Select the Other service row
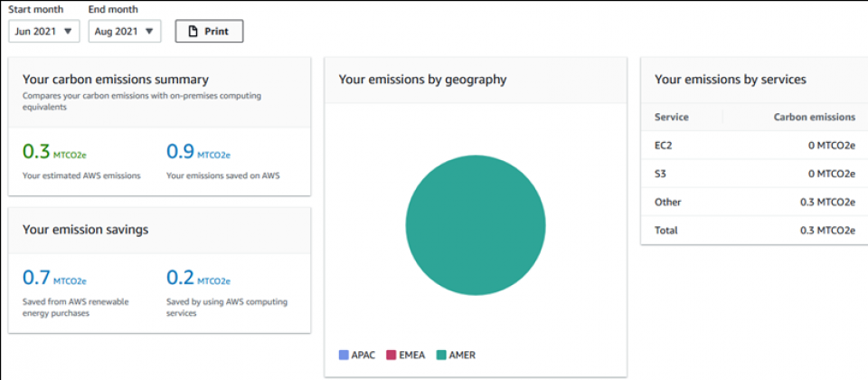This screenshot has height=380, width=868. 754,202
